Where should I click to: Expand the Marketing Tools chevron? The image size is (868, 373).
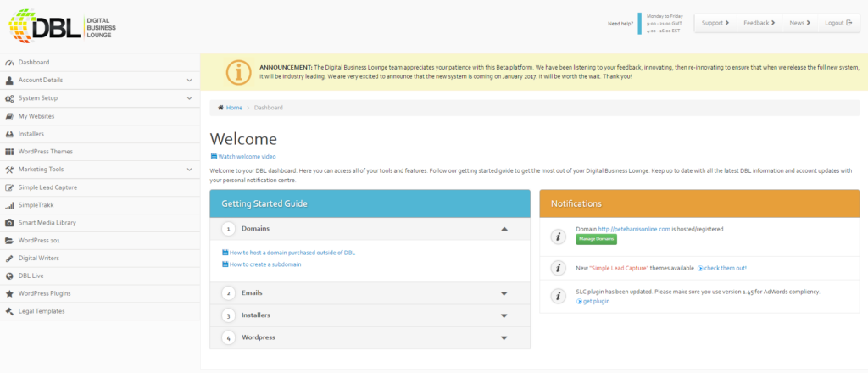(189, 170)
